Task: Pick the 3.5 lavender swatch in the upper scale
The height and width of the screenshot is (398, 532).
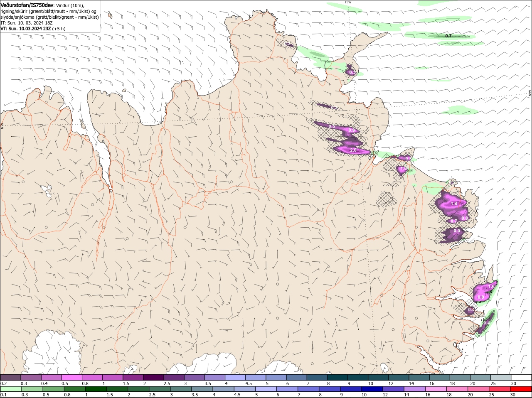Action: point(215,377)
